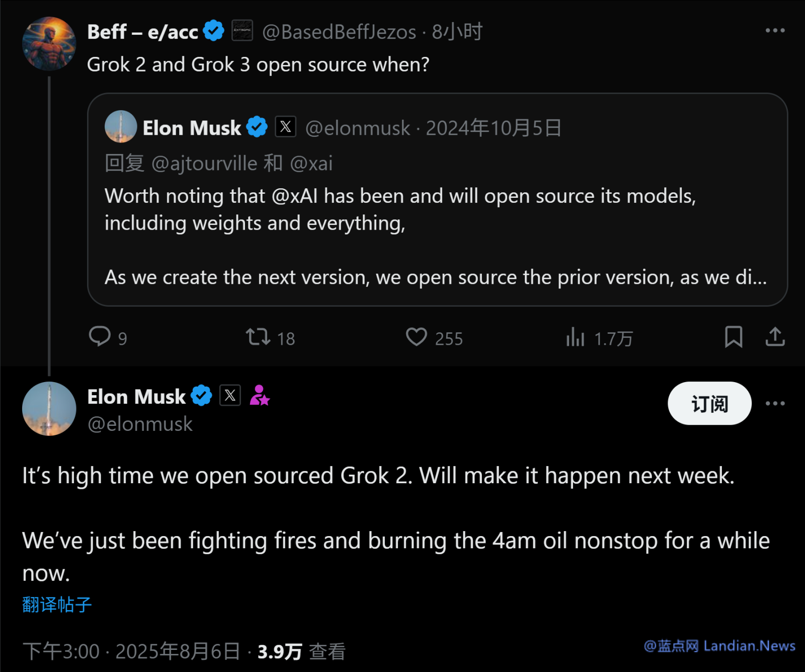Click the reply icon on Beff's post

[x=100, y=337]
